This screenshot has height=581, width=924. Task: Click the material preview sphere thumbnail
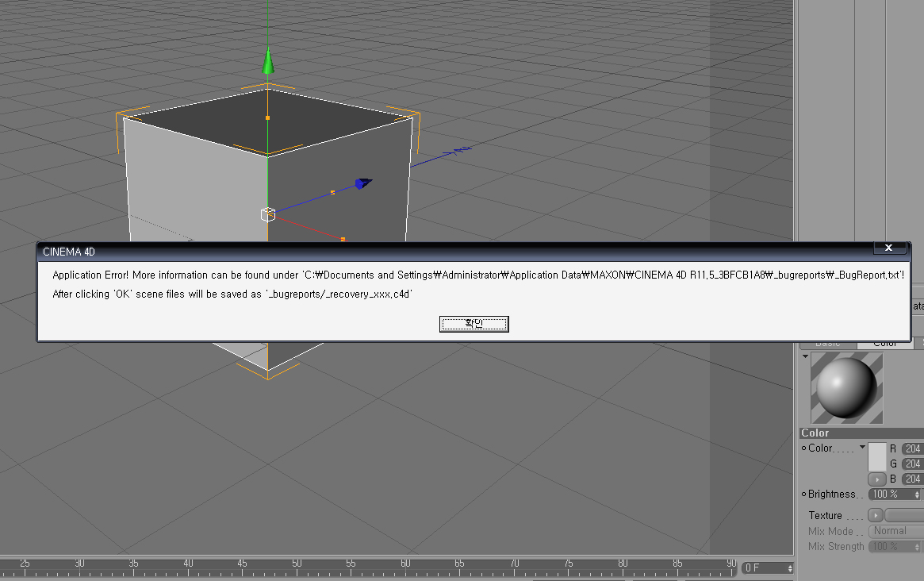[x=847, y=388]
